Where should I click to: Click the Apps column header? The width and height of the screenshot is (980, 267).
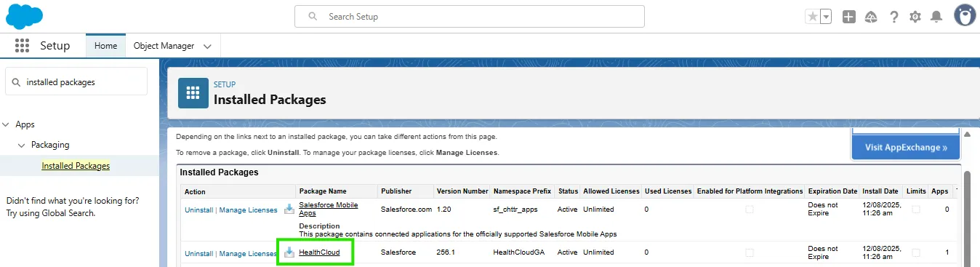point(940,191)
